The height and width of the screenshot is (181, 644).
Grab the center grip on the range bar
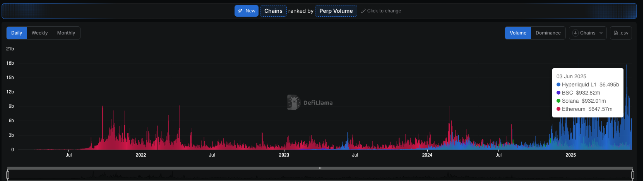(x=320, y=168)
